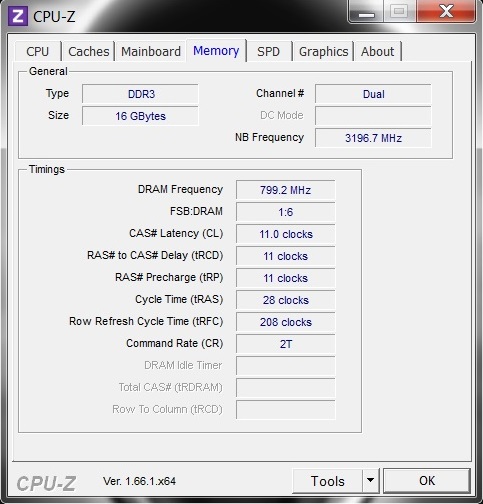Viewport: 483px width, 504px height.
Task: View the Graphics tab
Action: pos(323,51)
